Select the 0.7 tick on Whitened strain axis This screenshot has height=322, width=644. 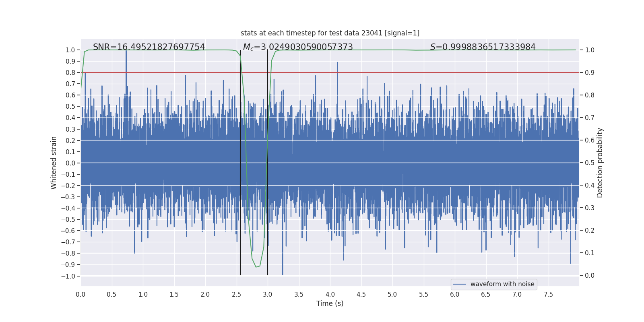click(x=70, y=84)
